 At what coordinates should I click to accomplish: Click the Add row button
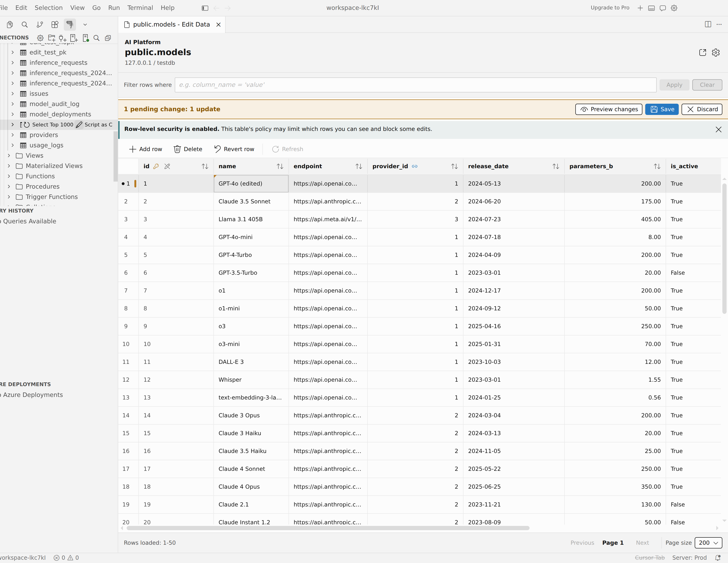point(145,149)
